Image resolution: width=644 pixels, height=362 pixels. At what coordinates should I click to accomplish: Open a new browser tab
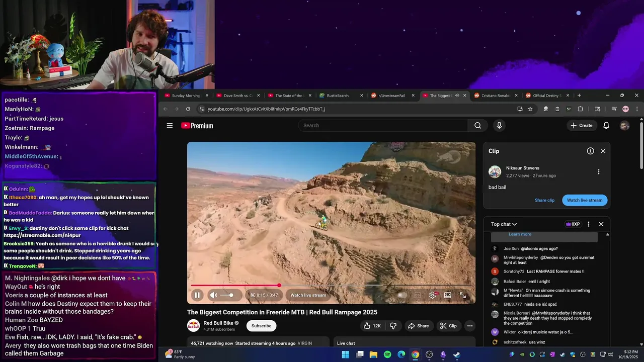[x=579, y=96]
